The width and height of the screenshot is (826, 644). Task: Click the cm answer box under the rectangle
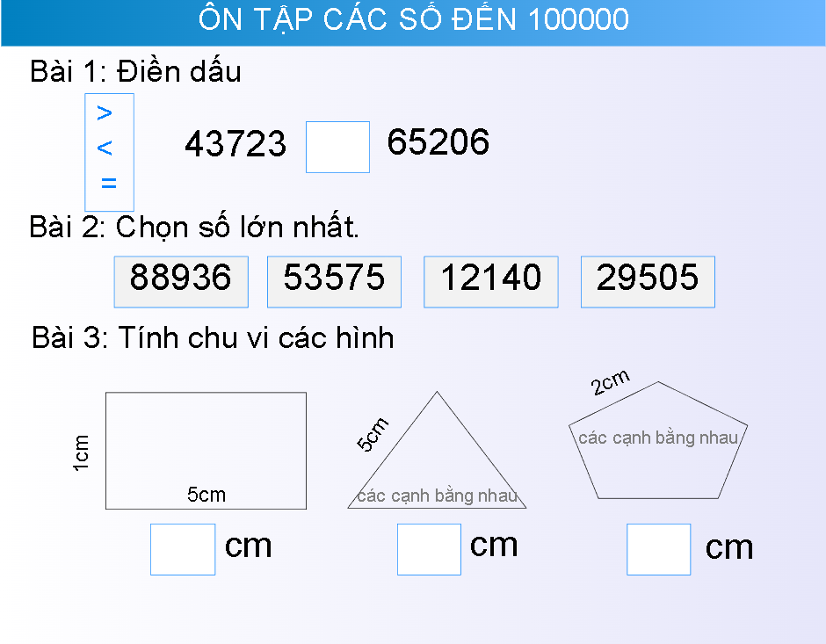pos(182,548)
